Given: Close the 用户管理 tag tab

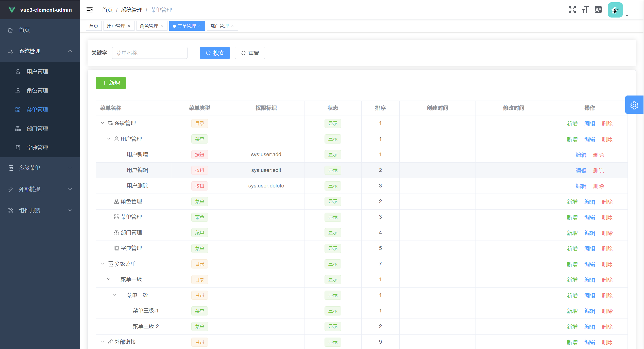Looking at the screenshot, I should pyautogui.click(x=129, y=26).
